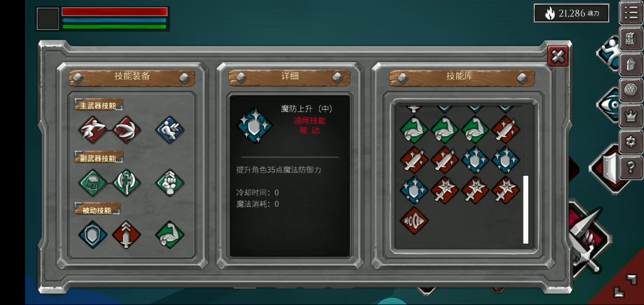
Task: Select the green brain-head sub weapon skill
Action: coord(93,183)
